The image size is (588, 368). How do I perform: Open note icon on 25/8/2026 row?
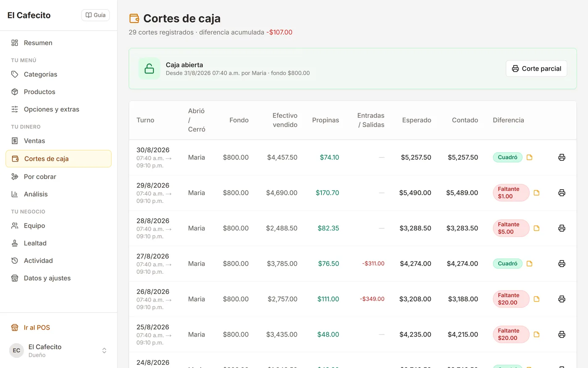[536, 334]
